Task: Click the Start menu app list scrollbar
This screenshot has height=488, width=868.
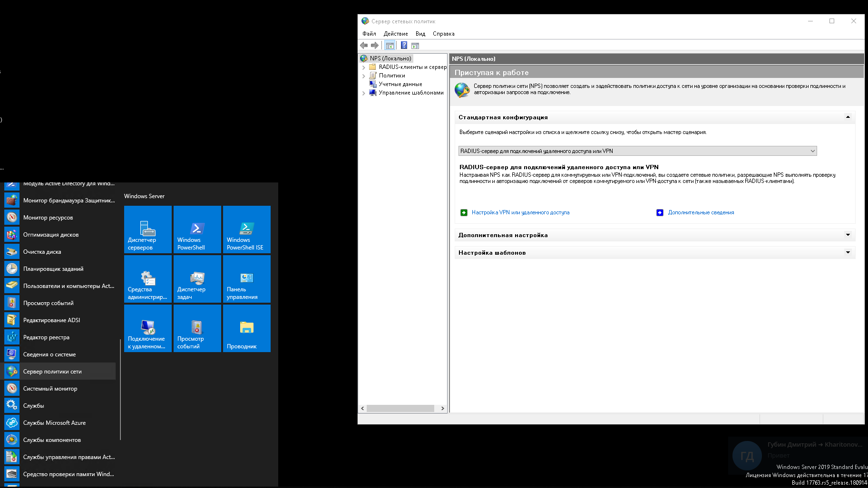Action: pyautogui.click(x=120, y=389)
